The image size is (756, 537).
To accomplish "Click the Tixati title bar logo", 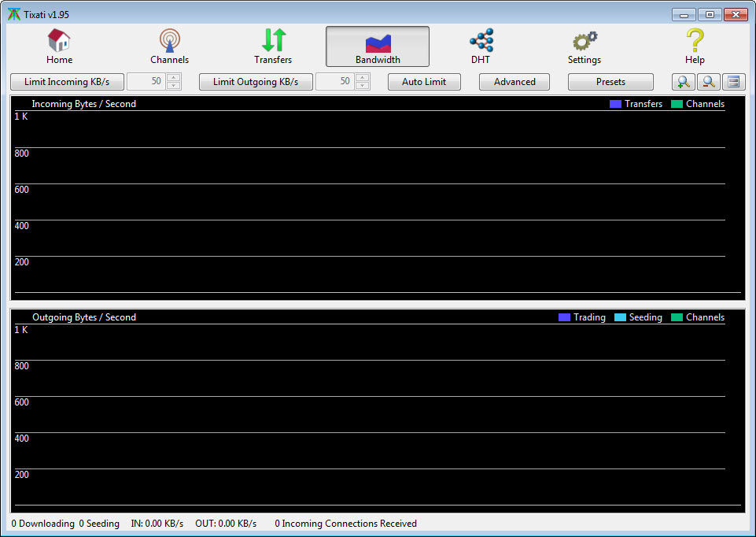I will 14,14.
